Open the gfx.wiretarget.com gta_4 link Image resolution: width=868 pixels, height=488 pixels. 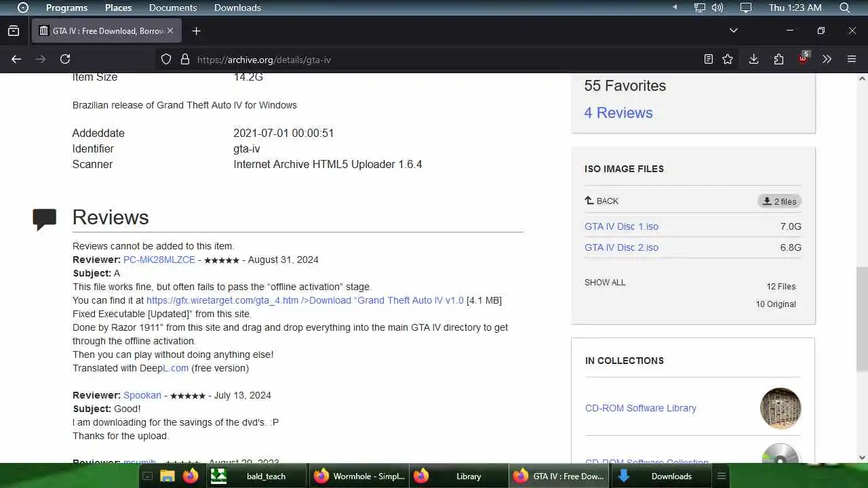click(x=305, y=300)
